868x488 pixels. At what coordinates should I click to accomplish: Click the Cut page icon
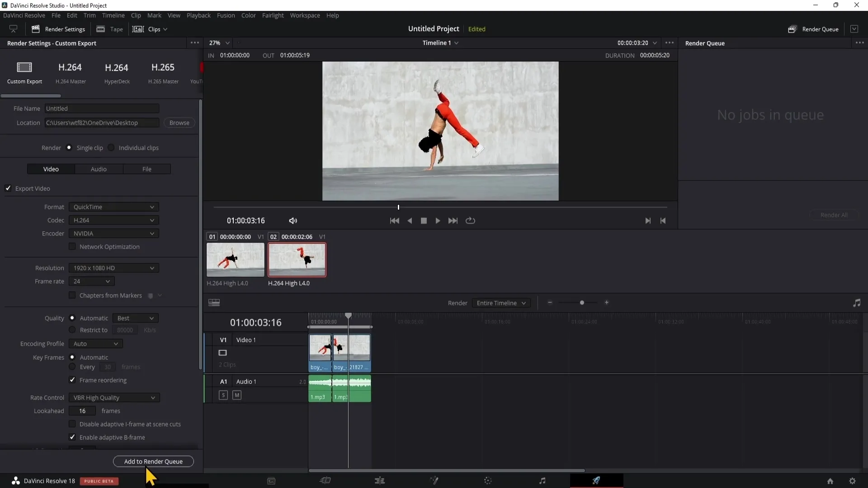(x=325, y=481)
